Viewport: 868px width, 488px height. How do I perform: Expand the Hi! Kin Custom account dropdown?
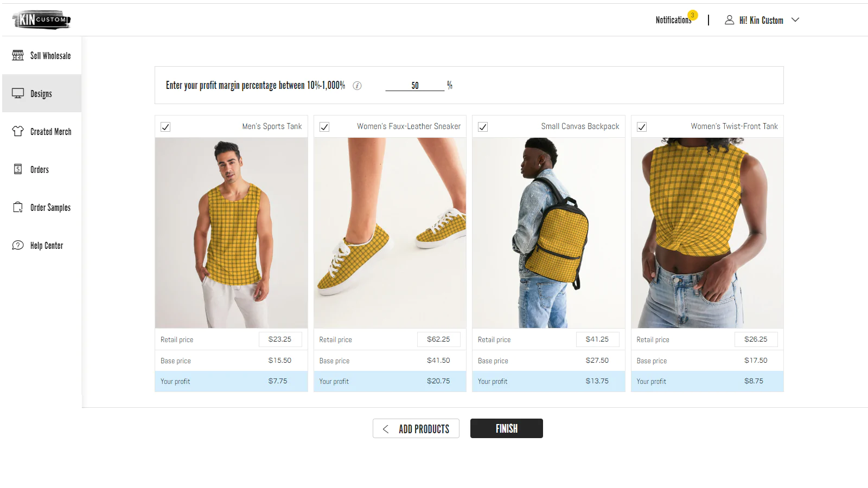coord(795,20)
